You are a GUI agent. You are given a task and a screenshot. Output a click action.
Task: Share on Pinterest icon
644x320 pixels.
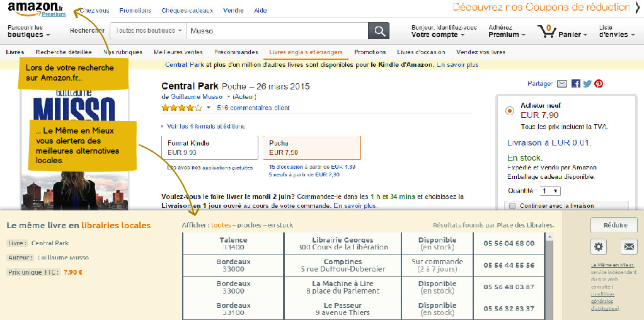click(x=599, y=84)
